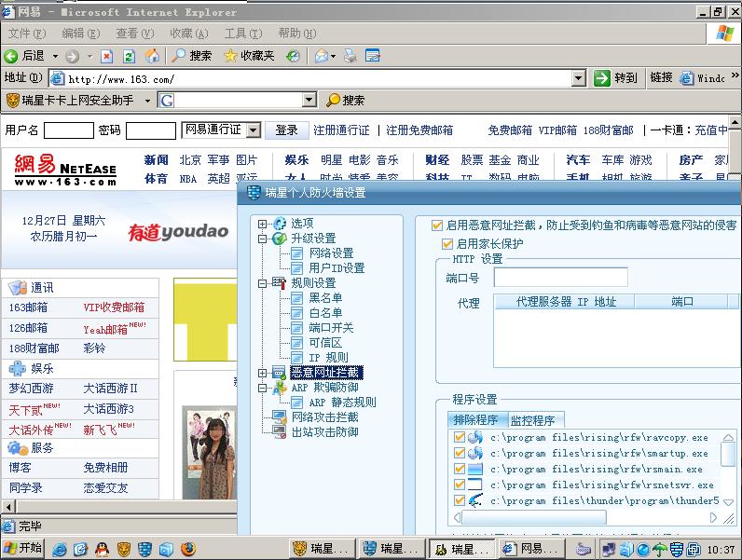Collapse the 规则设置 tree node
Screen dimensions: 742x560
[x=263, y=283]
